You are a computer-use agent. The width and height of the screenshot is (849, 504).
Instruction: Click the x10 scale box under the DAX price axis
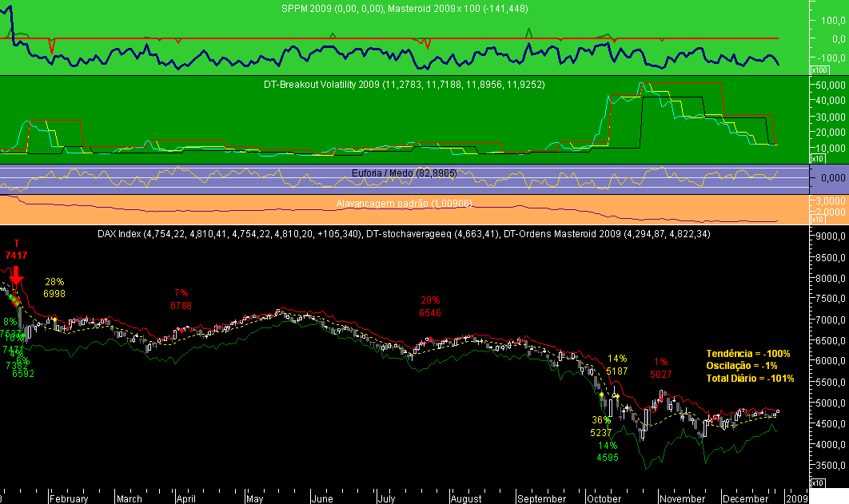pyautogui.click(x=817, y=482)
